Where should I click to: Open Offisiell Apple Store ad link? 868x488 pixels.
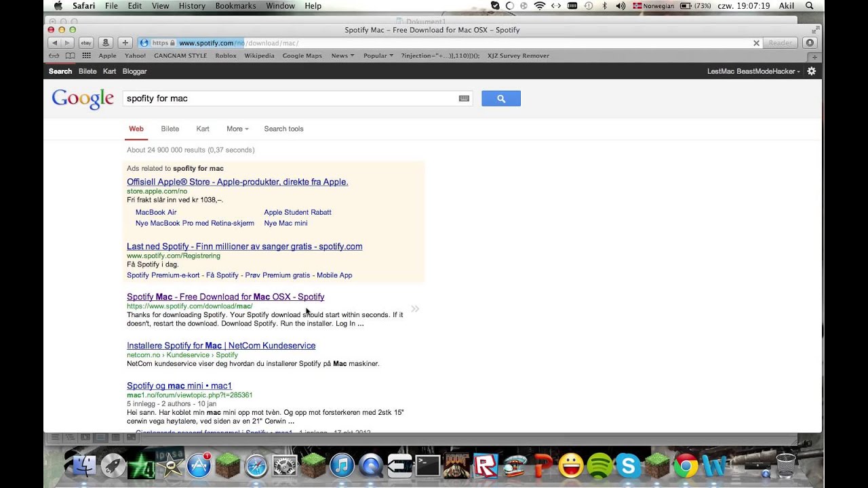[x=237, y=182]
